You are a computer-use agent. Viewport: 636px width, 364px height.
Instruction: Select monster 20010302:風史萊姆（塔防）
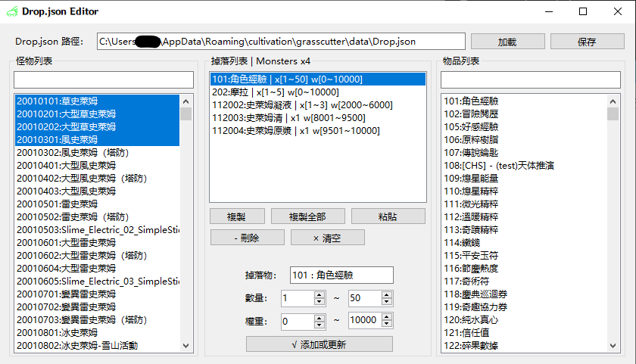click(x=97, y=152)
